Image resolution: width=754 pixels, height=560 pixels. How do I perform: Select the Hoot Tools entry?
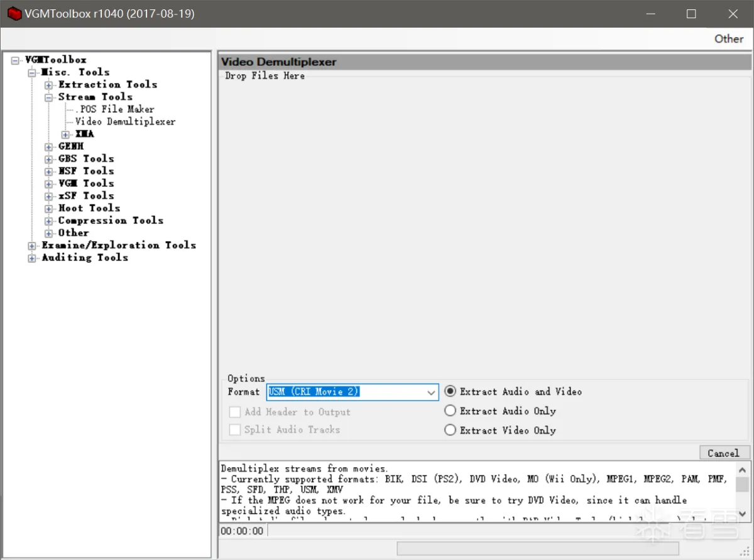click(x=90, y=208)
